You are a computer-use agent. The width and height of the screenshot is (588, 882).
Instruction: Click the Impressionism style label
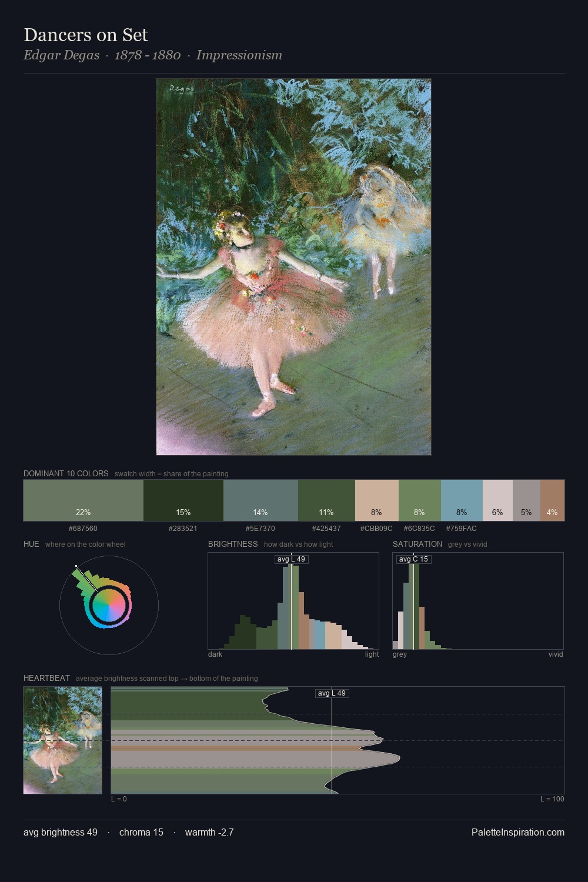tap(239, 55)
